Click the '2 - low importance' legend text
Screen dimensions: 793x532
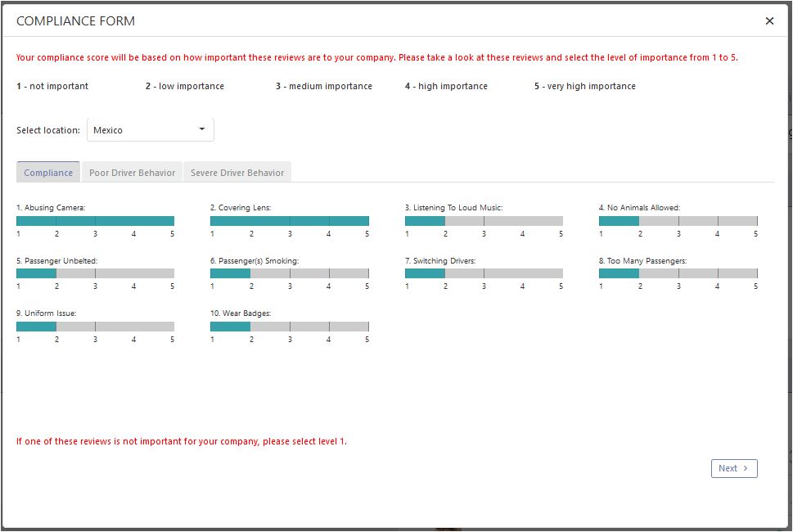coord(185,86)
